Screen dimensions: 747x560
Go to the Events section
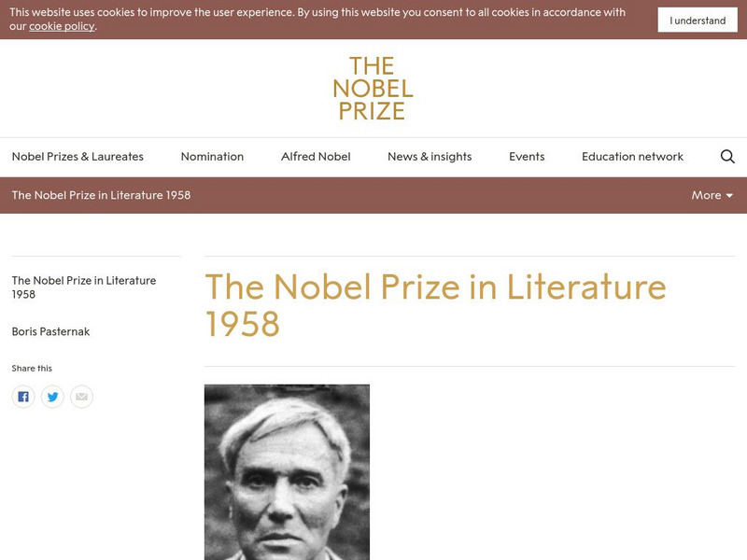pos(527,157)
